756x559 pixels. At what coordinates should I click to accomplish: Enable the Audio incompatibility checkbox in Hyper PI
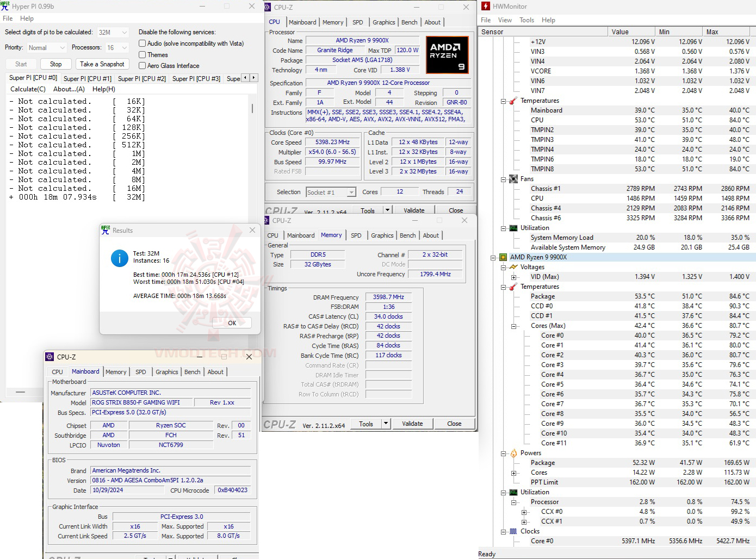point(142,44)
